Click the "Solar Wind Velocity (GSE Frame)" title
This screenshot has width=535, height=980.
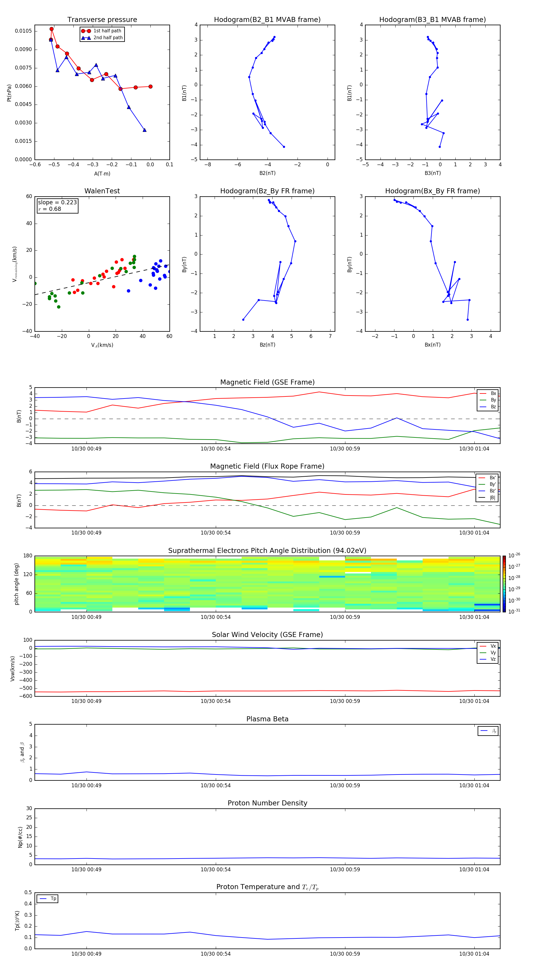[267, 635]
